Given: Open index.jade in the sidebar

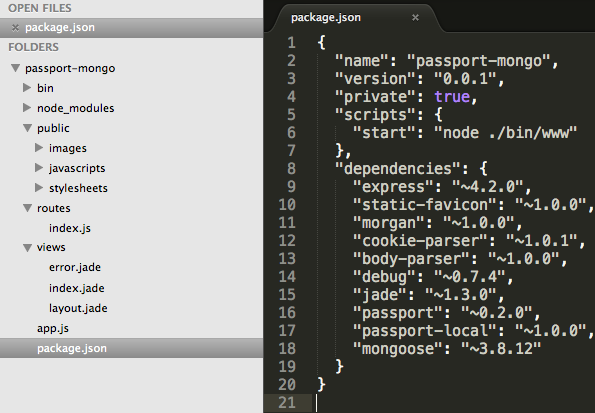Looking at the screenshot, I should [77, 288].
